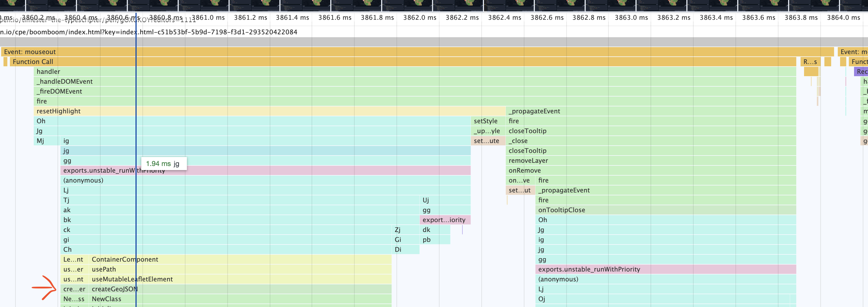Select the Zj function block
The height and width of the screenshot is (307, 868).
pos(405,230)
